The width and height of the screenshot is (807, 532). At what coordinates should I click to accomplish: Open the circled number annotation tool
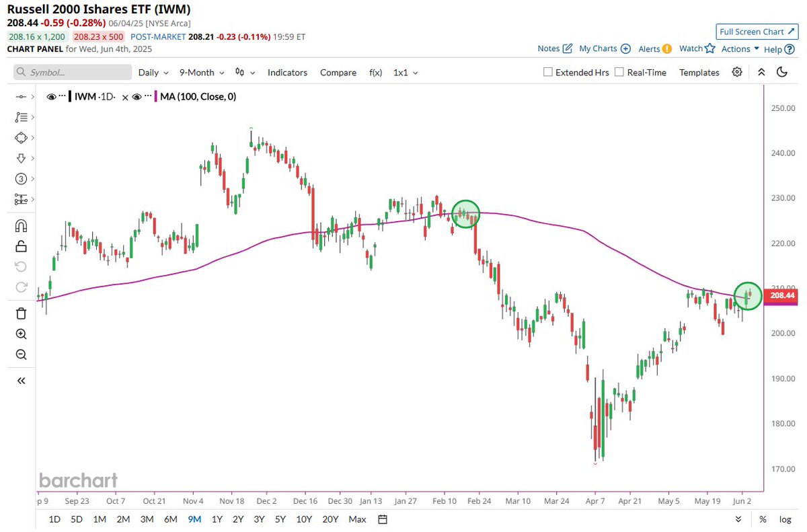tap(20, 179)
